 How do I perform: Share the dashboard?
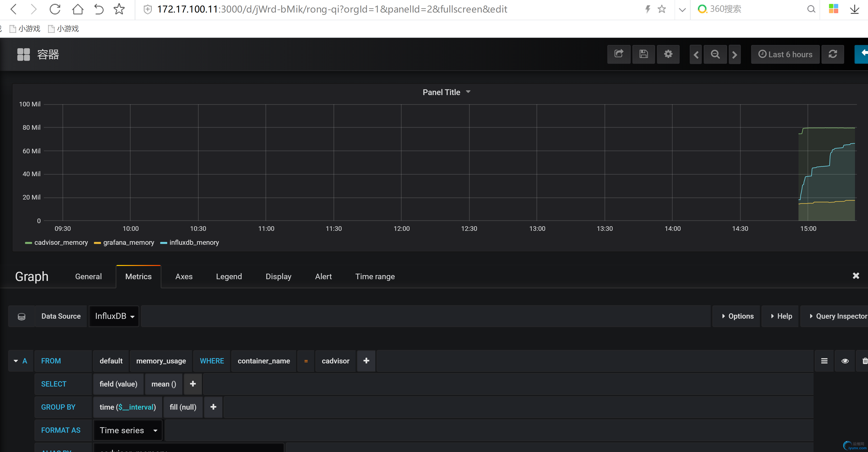[619, 54]
